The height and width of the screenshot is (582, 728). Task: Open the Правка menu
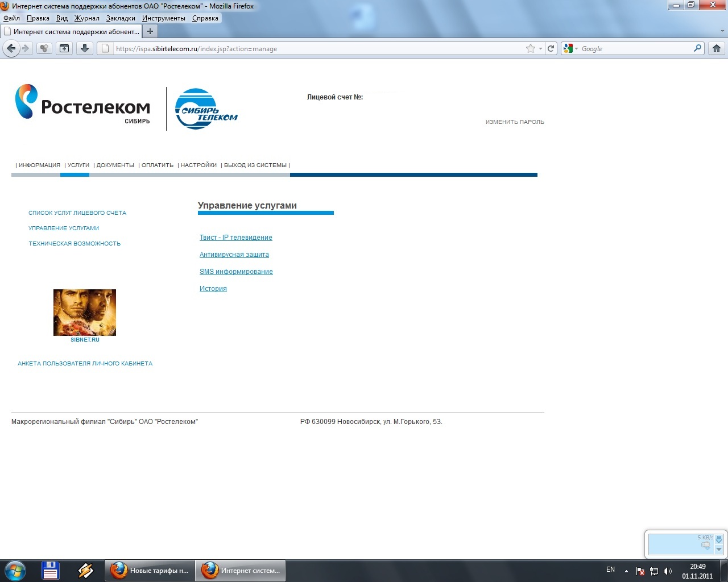pyautogui.click(x=38, y=18)
